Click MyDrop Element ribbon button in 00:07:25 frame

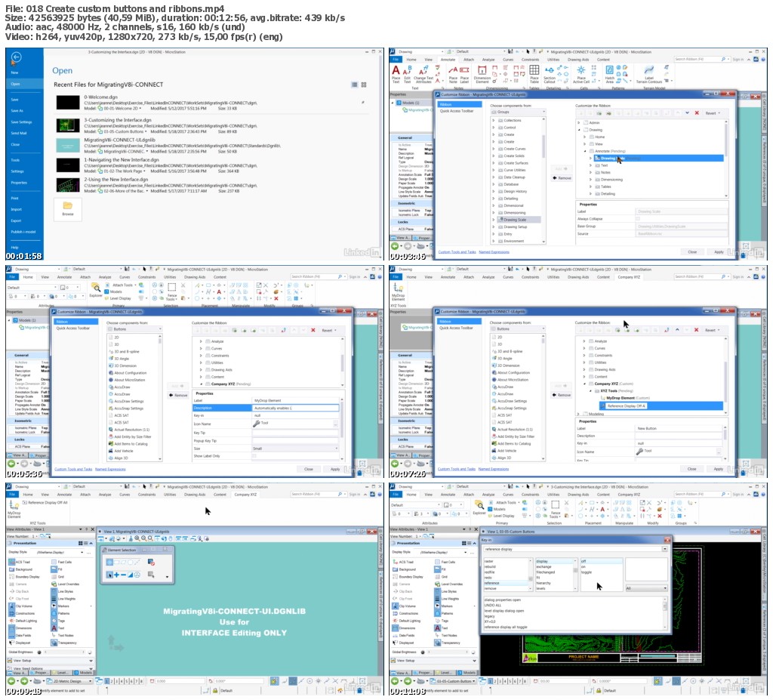click(x=399, y=291)
